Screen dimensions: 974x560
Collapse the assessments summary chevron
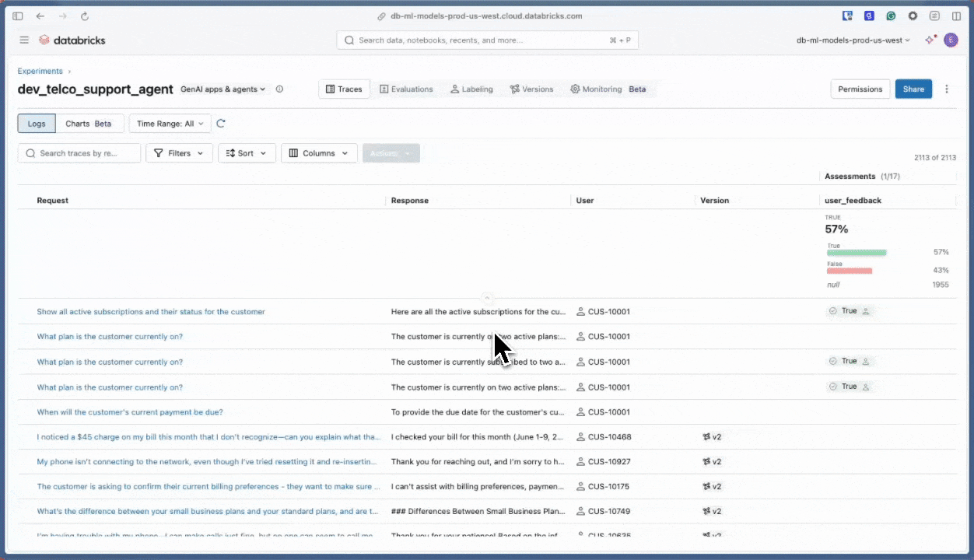[x=487, y=298]
